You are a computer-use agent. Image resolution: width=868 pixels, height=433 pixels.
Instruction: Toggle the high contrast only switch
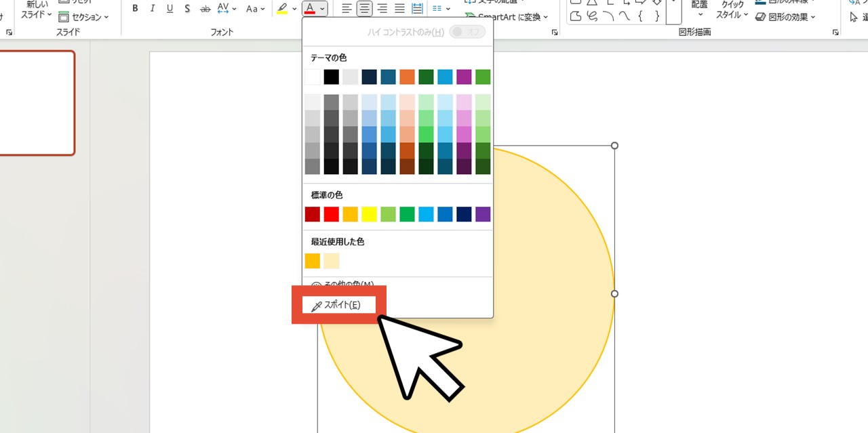[x=467, y=32]
